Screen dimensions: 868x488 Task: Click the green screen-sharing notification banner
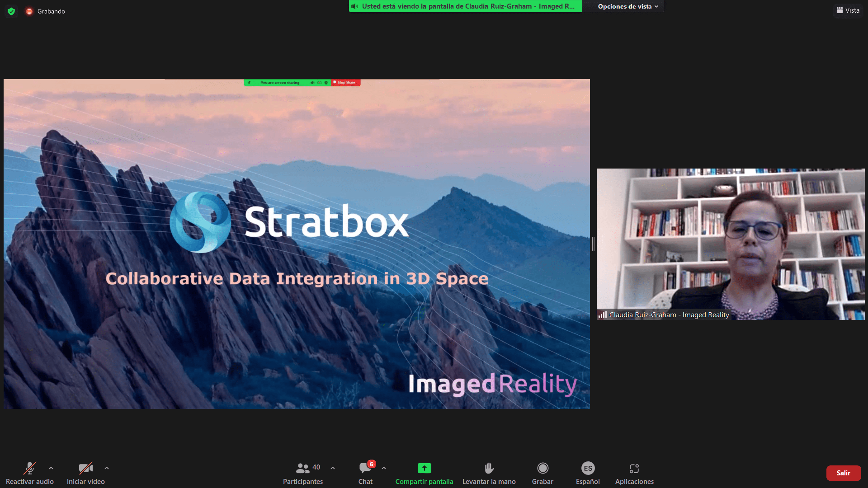465,6
